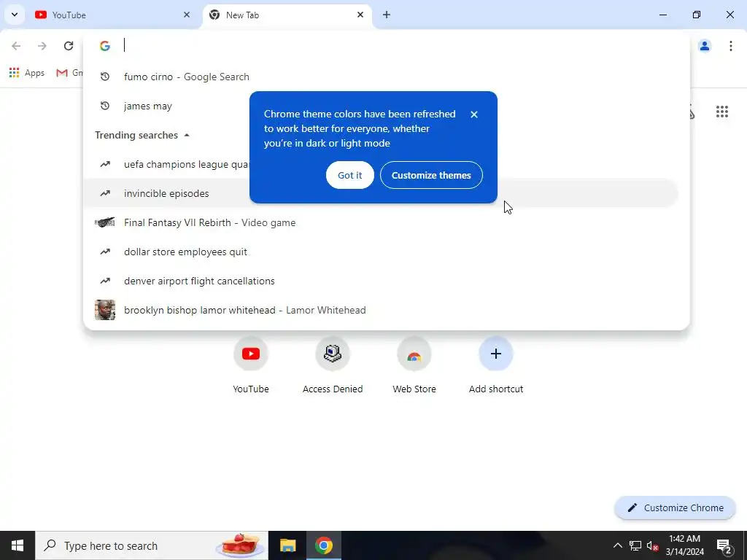
Task: Open the Windows Start menu
Action: 18,545
